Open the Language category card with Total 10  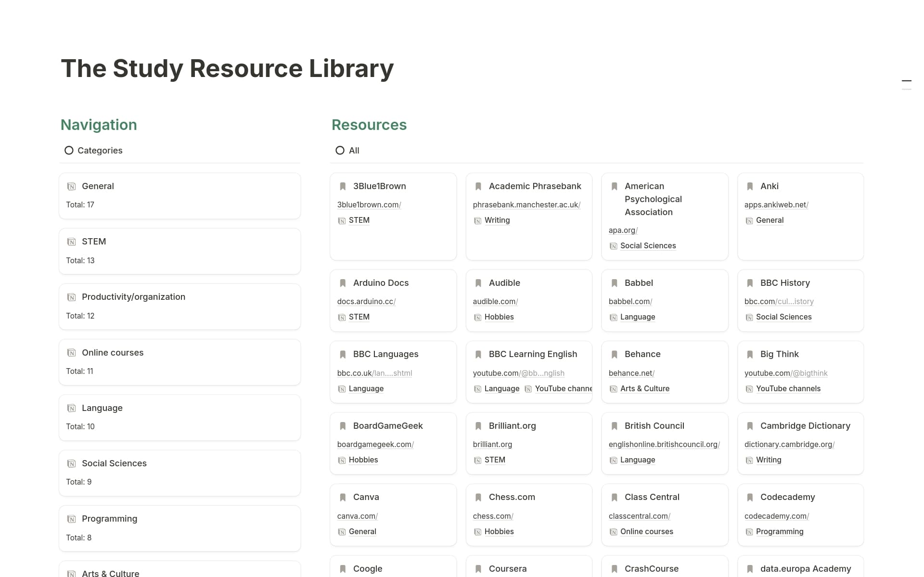tap(102, 408)
